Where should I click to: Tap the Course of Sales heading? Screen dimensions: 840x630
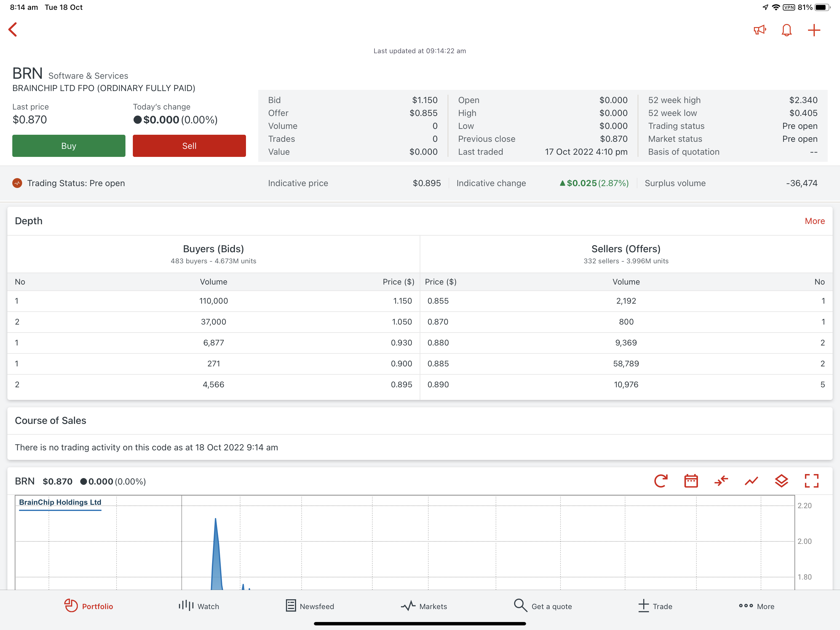click(x=50, y=421)
